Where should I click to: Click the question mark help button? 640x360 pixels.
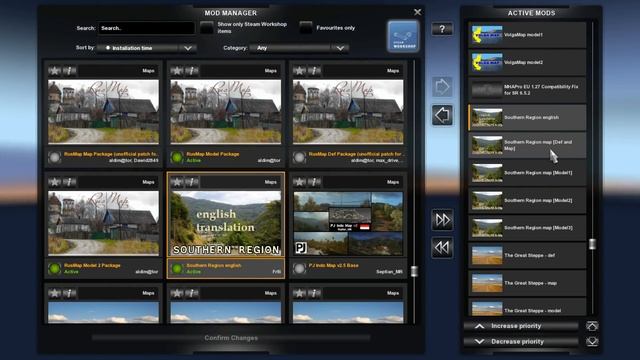[442, 29]
